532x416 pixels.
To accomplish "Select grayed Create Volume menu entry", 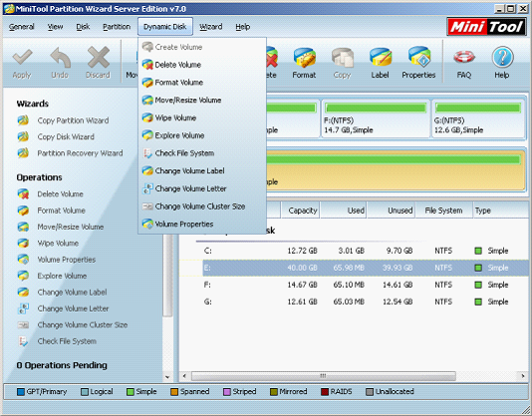I will tap(202, 47).
